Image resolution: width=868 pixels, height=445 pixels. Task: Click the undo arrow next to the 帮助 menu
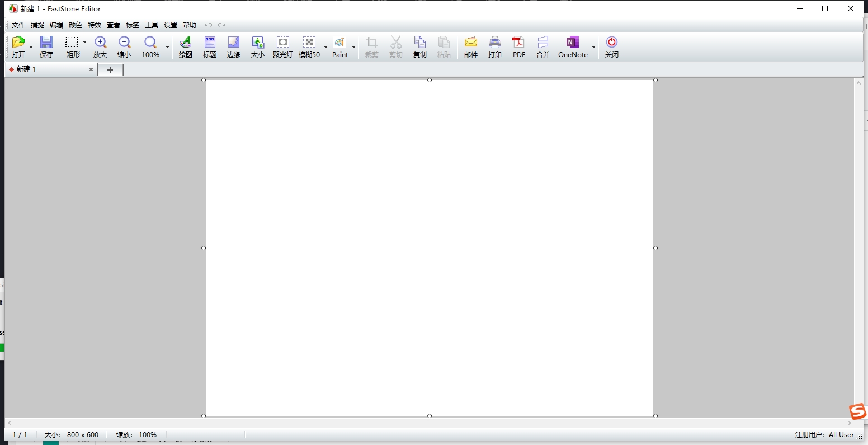pos(209,25)
